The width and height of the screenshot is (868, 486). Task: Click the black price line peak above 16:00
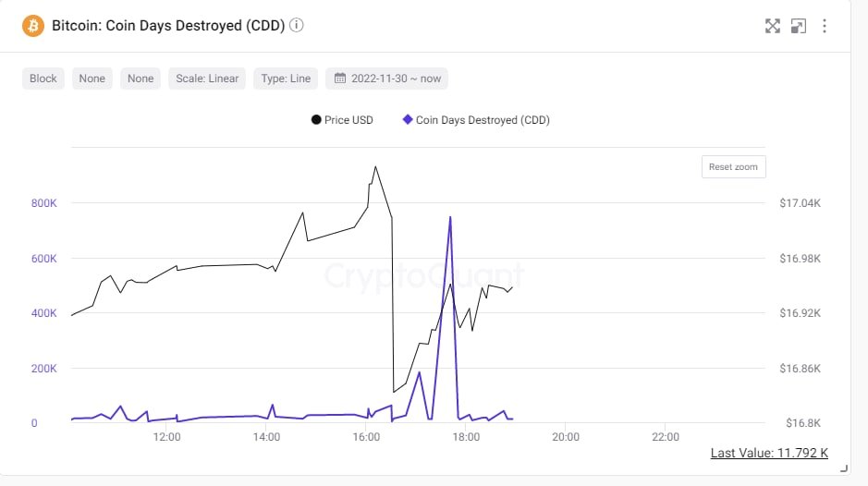[x=375, y=167]
